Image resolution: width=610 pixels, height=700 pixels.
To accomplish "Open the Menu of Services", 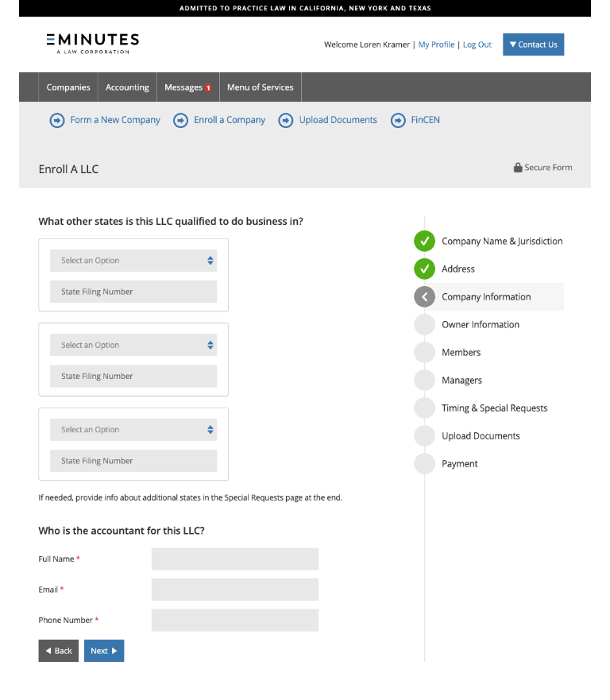I will pyautogui.click(x=260, y=87).
